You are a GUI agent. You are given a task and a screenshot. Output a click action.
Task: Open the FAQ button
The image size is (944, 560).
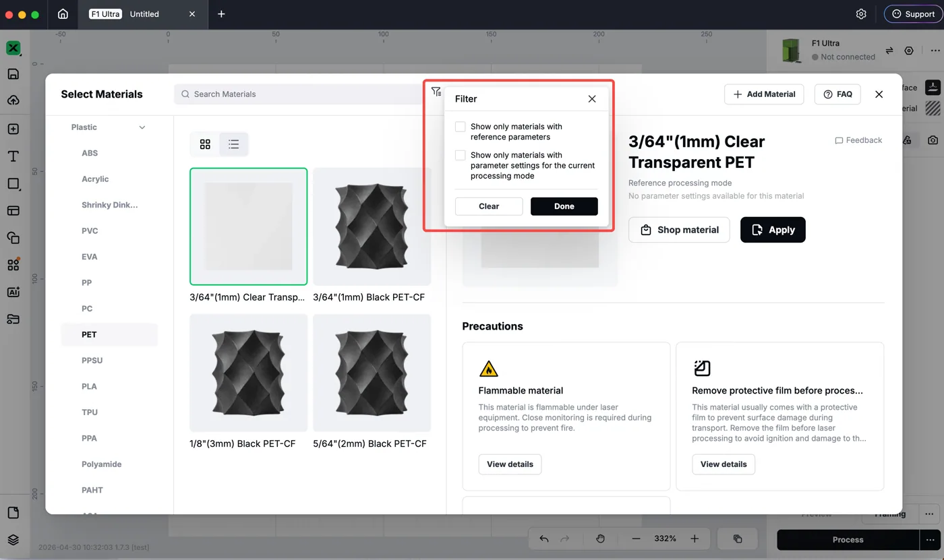coord(837,94)
